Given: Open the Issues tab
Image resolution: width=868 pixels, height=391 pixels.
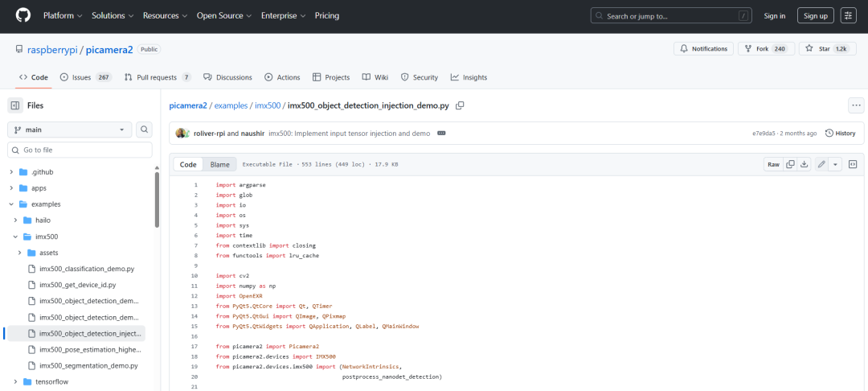Looking at the screenshot, I should [86, 77].
